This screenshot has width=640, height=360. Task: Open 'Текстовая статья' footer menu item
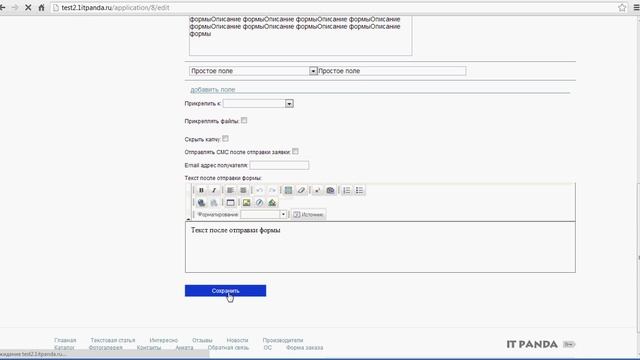[x=113, y=340]
